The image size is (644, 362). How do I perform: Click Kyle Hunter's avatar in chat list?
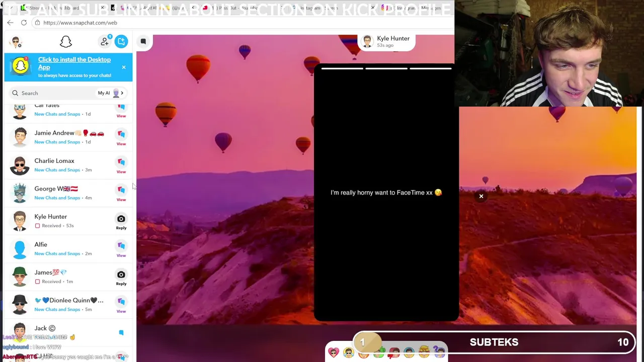click(x=20, y=221)
